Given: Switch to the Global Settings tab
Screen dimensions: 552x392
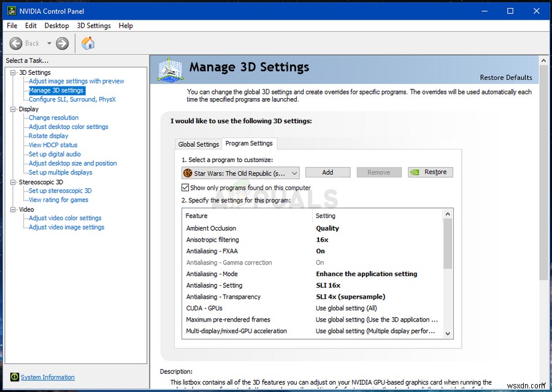Looking at the screenshot, I should point(197,144).
